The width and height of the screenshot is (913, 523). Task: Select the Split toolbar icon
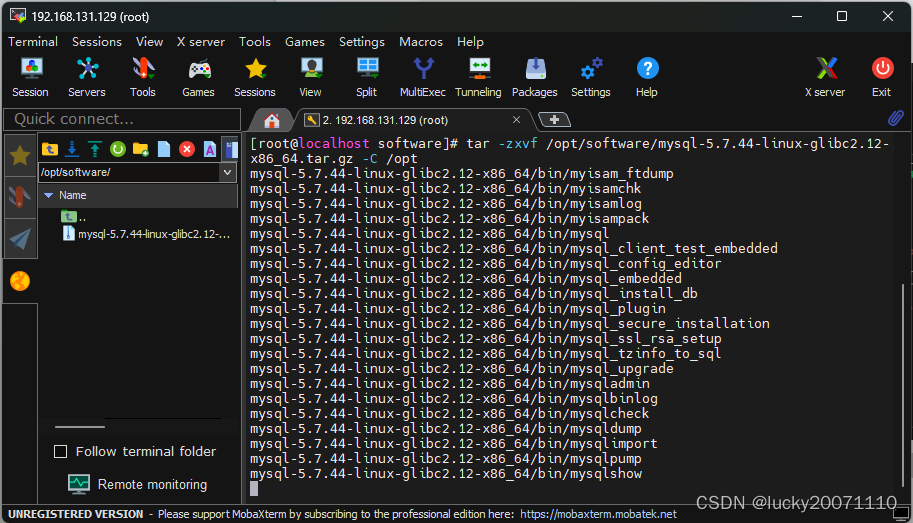click(x=367, y=77)
